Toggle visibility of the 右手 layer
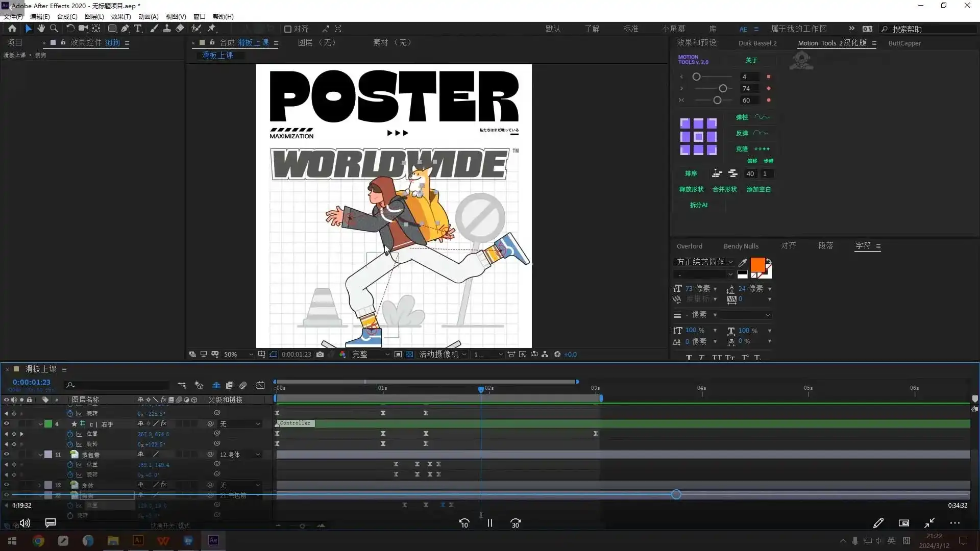The image size is (980, 551). pos(7,423)
